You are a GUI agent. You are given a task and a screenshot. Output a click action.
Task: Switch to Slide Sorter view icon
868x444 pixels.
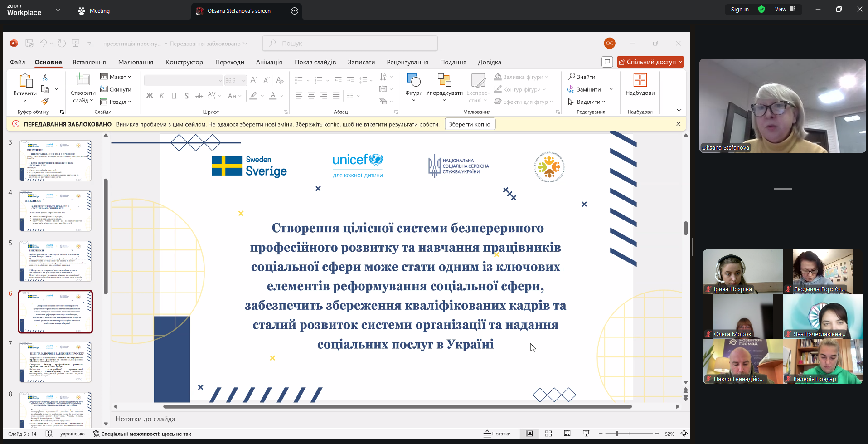[548, 434]
